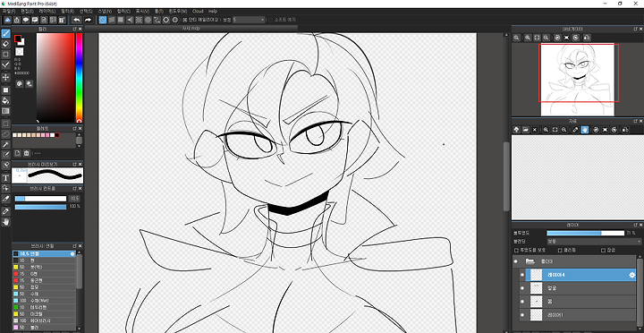
Task: Open the Help menu
Action: tap(213, 11)
